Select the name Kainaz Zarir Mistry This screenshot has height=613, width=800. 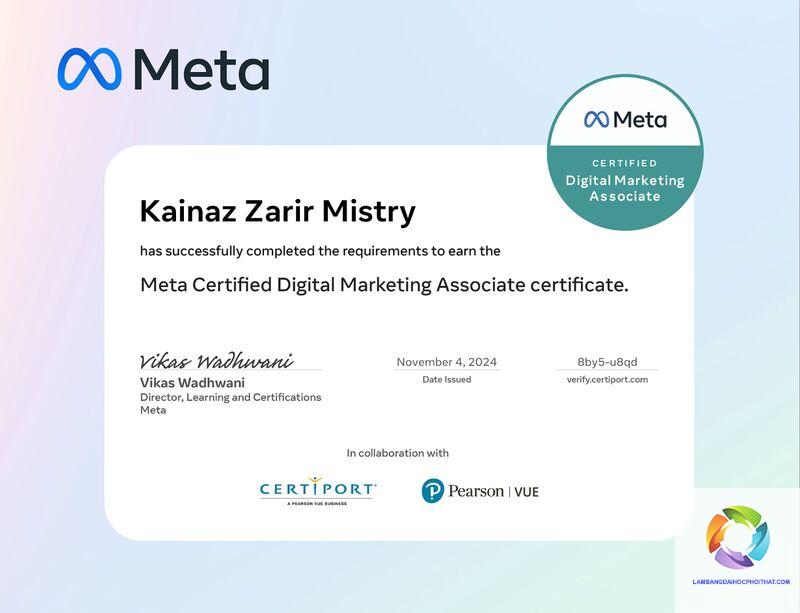coord(278,211)
